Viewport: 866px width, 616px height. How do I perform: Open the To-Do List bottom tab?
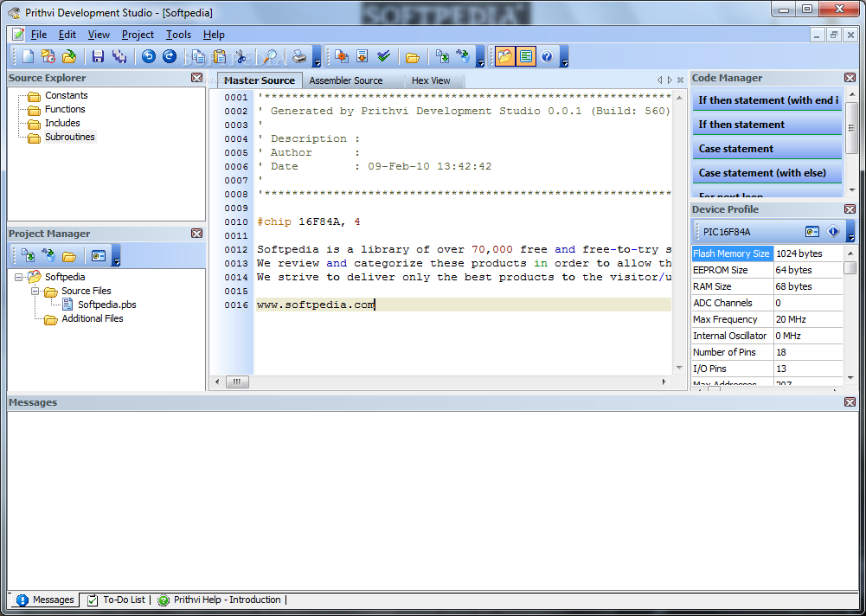coord(117,600)
